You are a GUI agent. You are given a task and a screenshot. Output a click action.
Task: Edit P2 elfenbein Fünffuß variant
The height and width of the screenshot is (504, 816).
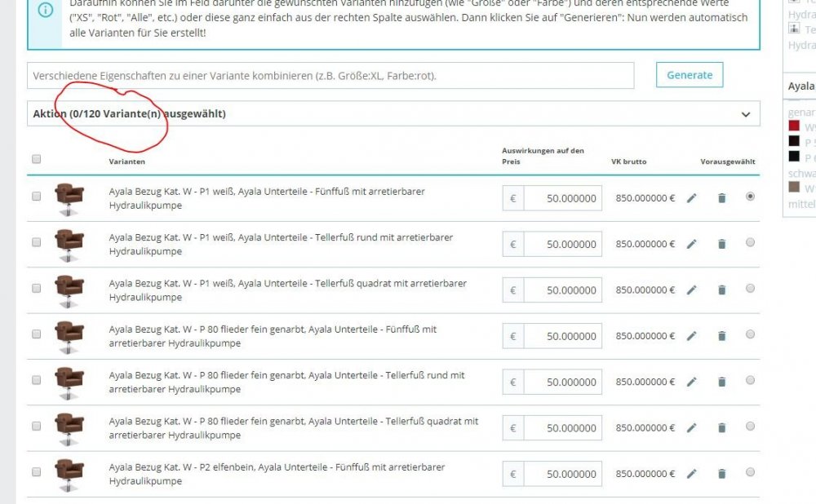691,474
